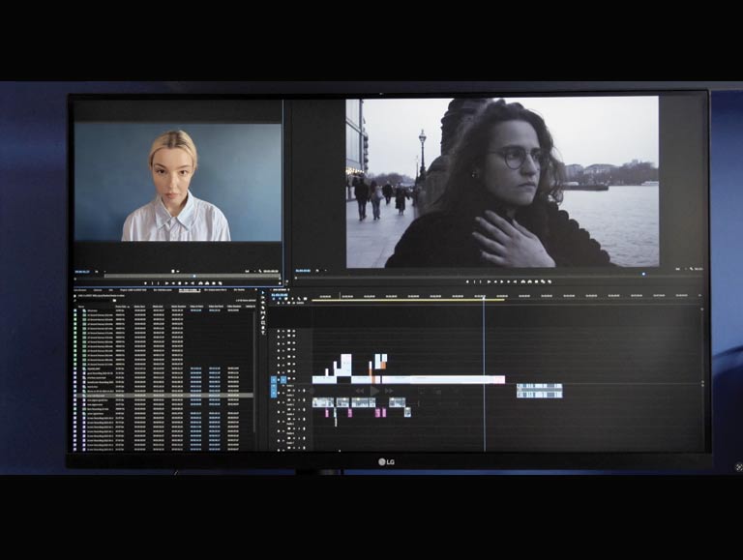The image size is (743, 560).
Task: Toggle the eye visibility icon on the top video track
Action: pyautogui.click(x=294, y=332)
